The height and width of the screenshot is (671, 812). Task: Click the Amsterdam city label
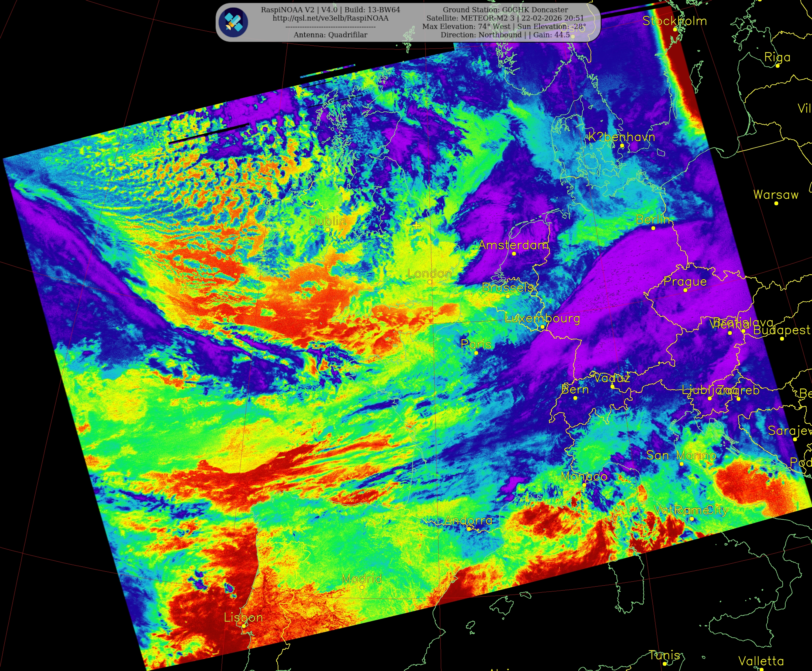tap(513, 245)
